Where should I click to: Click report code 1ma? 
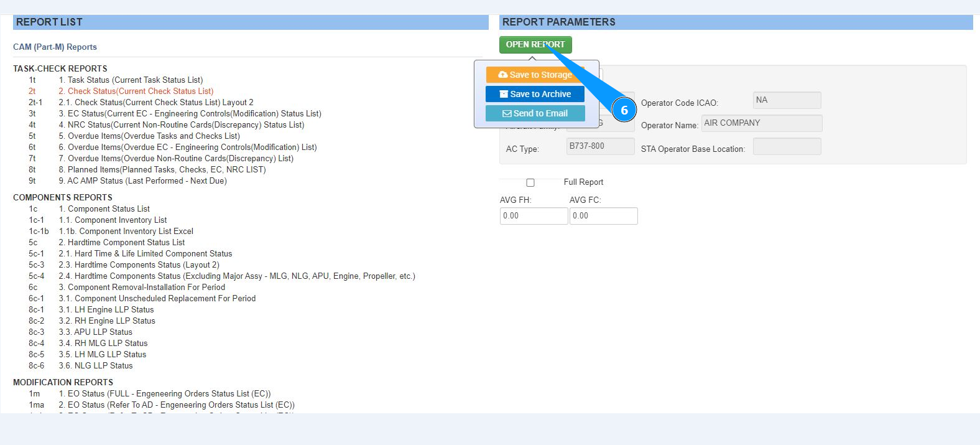pyautogui.click(x=37, y=405)
